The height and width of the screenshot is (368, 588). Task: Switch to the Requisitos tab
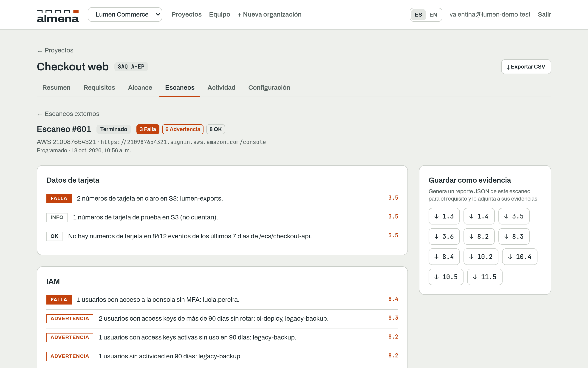coord(99,88)
